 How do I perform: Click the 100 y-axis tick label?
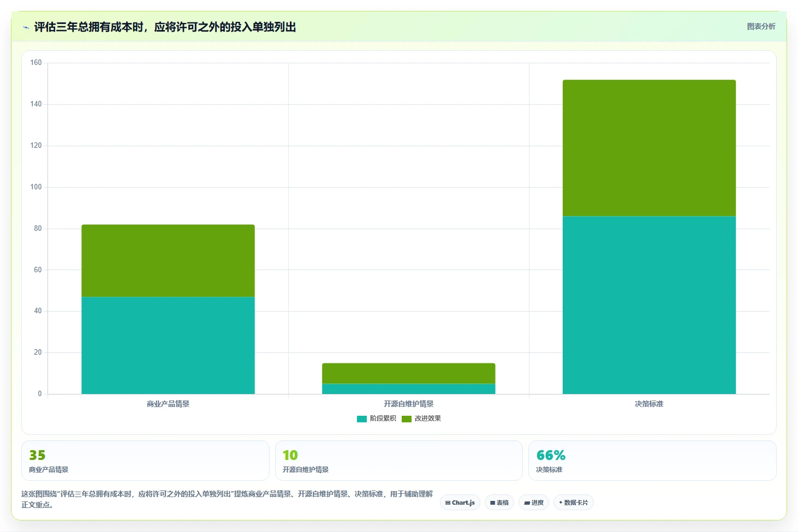tap(36, 187)
